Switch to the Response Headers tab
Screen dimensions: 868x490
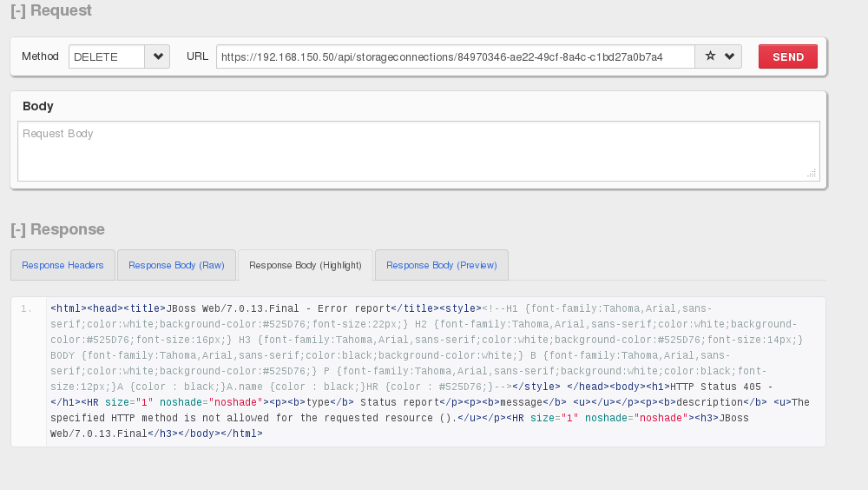point(62,265)
